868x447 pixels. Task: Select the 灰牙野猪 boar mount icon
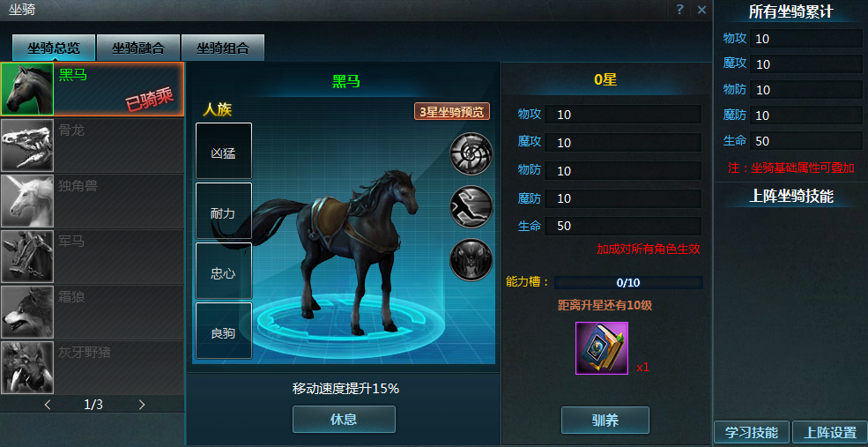(x=27, y=368)
